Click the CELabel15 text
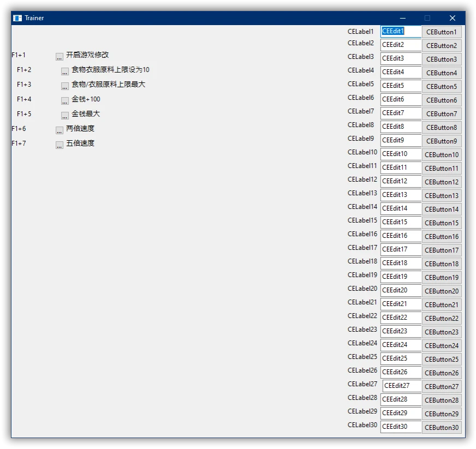Image resolution: width=476 pixels, height=449 pixels. [362, 220]
